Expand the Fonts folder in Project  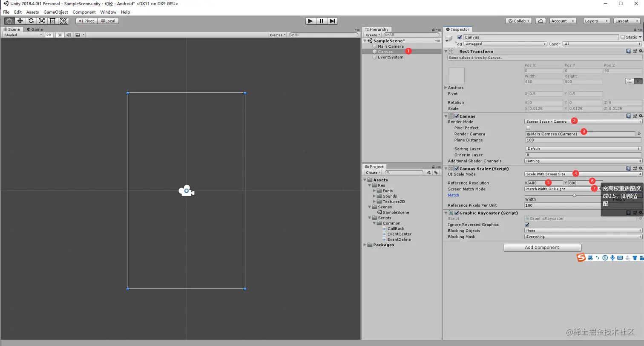(374, 190)
